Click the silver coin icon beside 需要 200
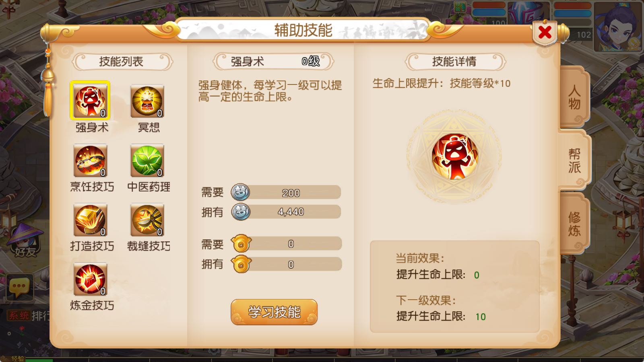The width and height of the screenshot is (644, 362). (x=240, y=192)
